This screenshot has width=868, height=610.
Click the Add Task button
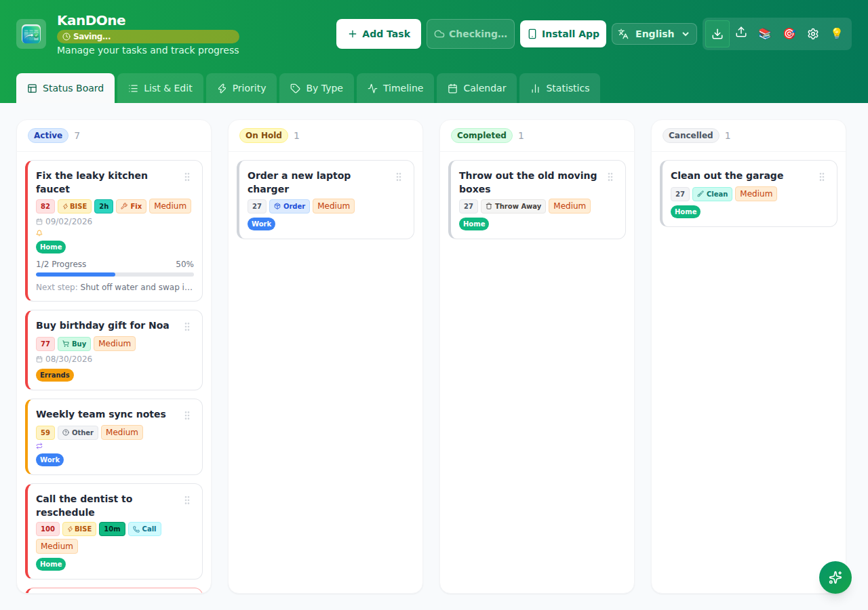pyautogui.click(x=378, y=34)
